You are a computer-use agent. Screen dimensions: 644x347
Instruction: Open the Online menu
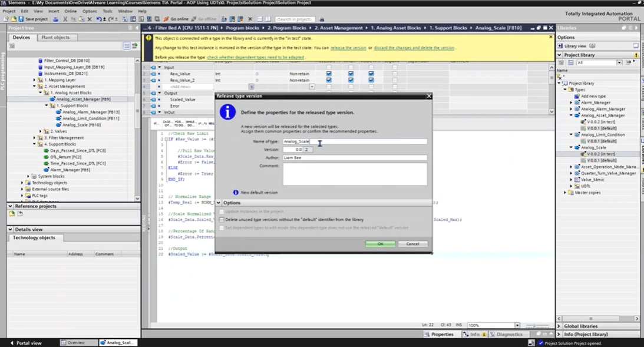coord(70,11)
